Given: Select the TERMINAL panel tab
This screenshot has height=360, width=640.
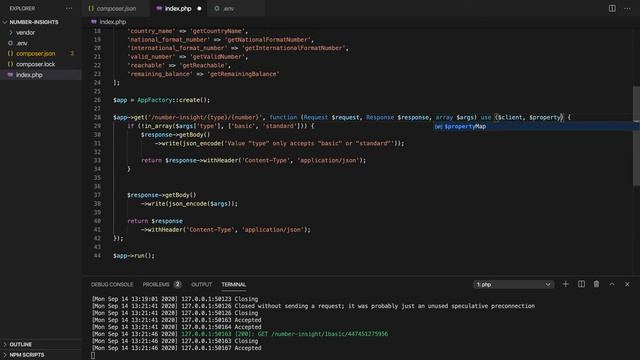Looking at the screenshot, I should pos(233,284).
